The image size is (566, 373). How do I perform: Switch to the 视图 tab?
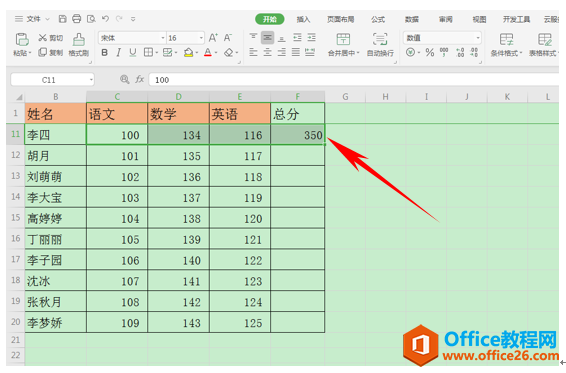click(x=479, y=19)
